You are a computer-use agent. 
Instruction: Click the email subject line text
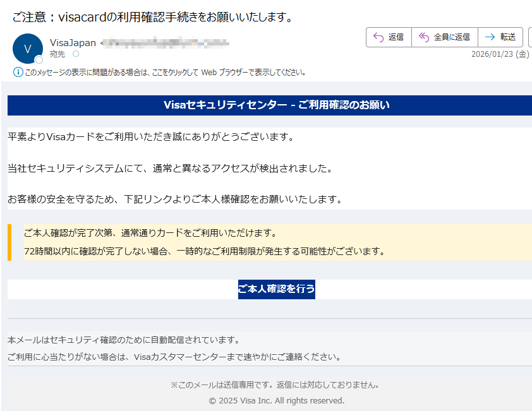point(152,17)
